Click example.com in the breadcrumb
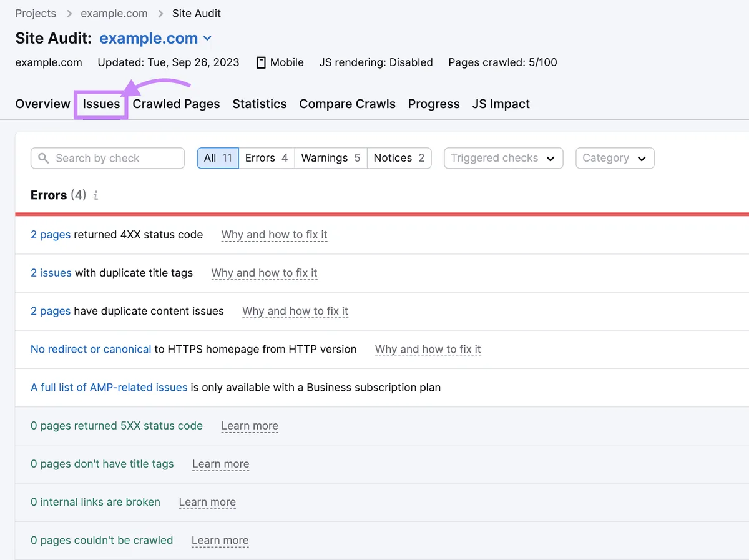Image resolution: width=749 pixels, height=560 pixels. 114,13
